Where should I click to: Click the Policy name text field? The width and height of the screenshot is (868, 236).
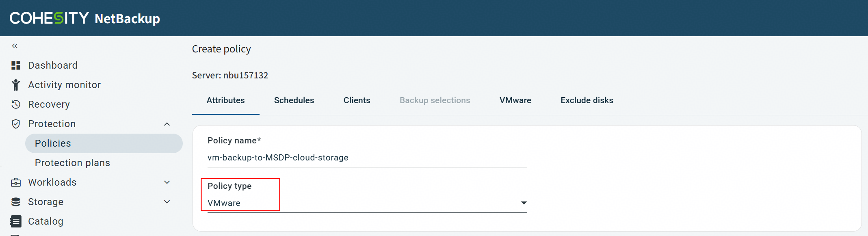tap(367, 158)
